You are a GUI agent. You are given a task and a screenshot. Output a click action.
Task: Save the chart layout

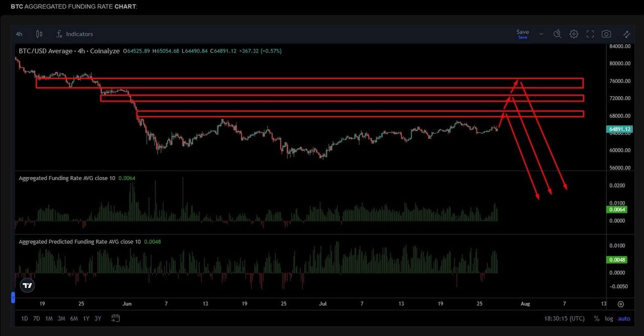pos(523,34)
